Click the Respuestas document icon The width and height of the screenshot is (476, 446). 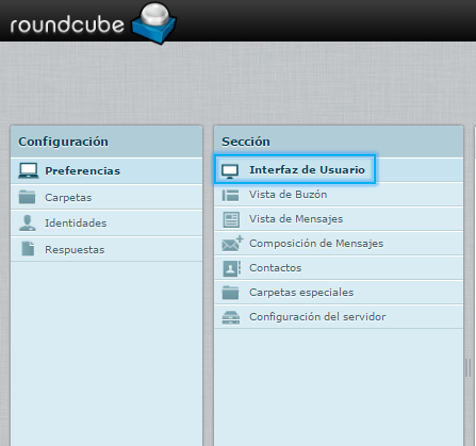click(x=28, y=249)
